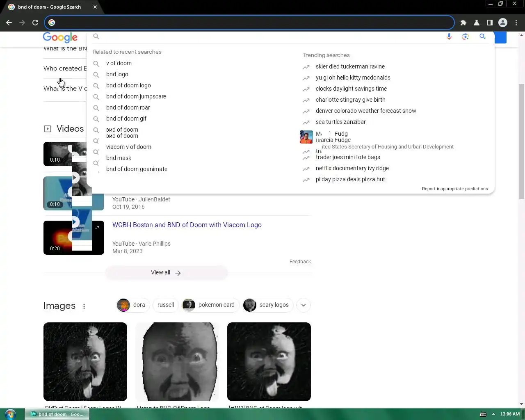Click the video results 'Feedback' link
Viewport: 525px width, 420px height.
300,262
